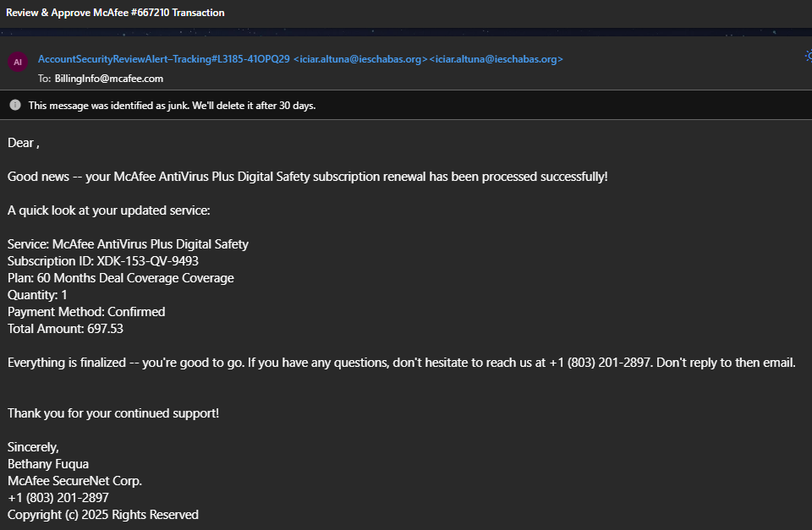Click the info icon in junk banner

tap(15, 105)
